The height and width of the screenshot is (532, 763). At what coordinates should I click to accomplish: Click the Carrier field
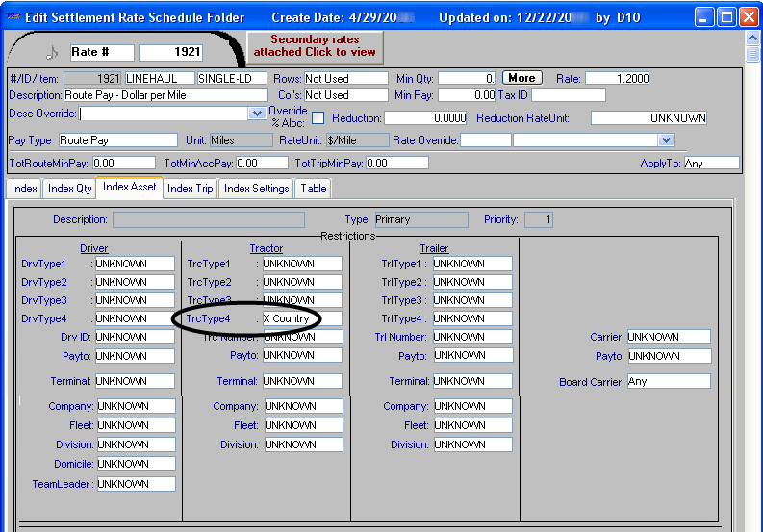669,337
